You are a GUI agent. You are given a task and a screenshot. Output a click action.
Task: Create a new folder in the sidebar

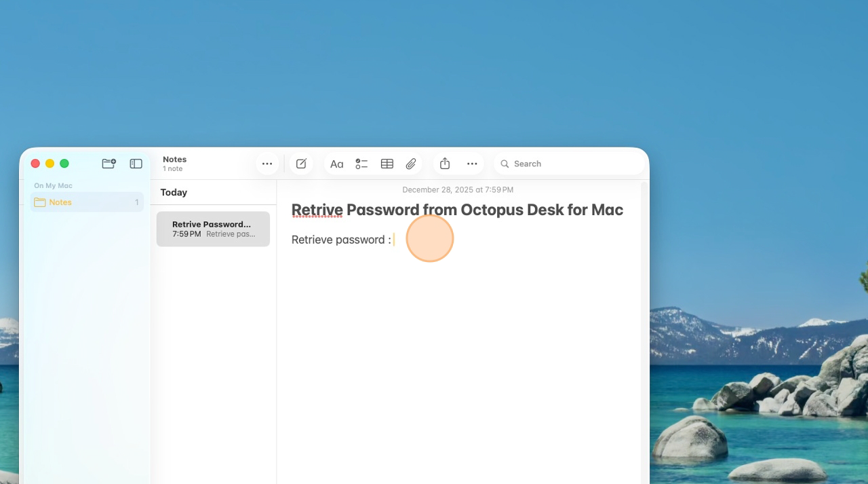click(x=108, y=163)
